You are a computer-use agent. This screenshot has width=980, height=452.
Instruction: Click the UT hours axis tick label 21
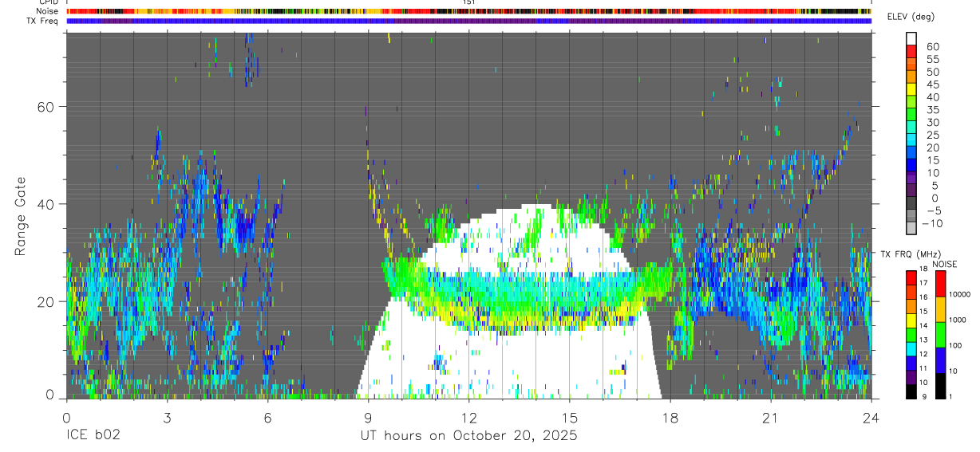tap(770, 417)
